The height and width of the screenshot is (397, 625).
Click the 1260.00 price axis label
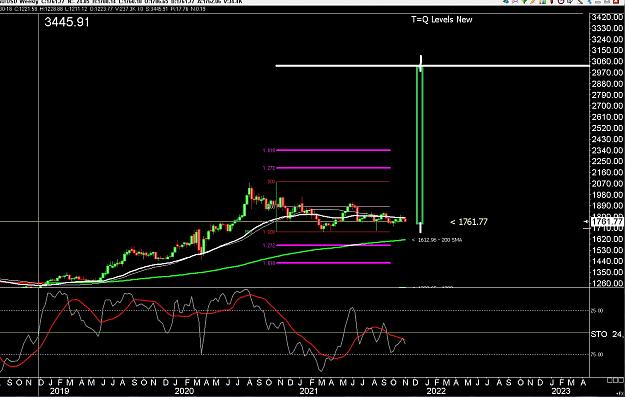click(x=607, y=283)
